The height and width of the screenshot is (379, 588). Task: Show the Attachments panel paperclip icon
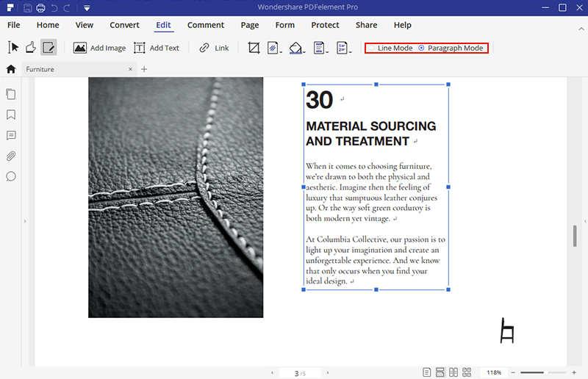pyautogui.click(x=11, y=156)
